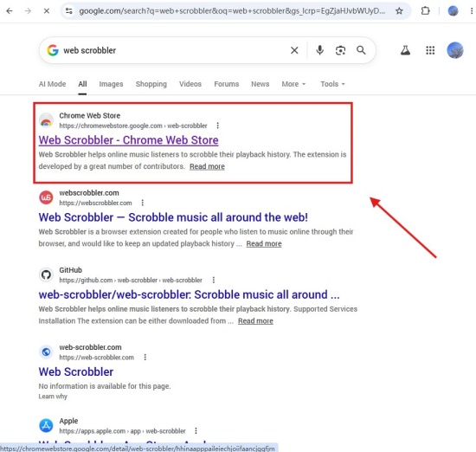Open site information icon in address bar
The width and height of the screenshot is (476, 452).
[x=69, y=11]
